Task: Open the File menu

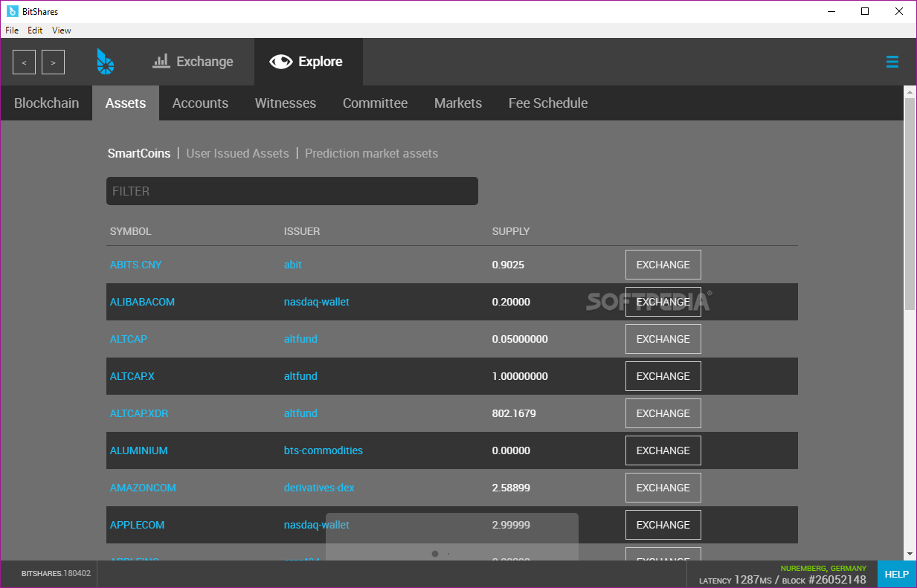Action: point(12,30)
